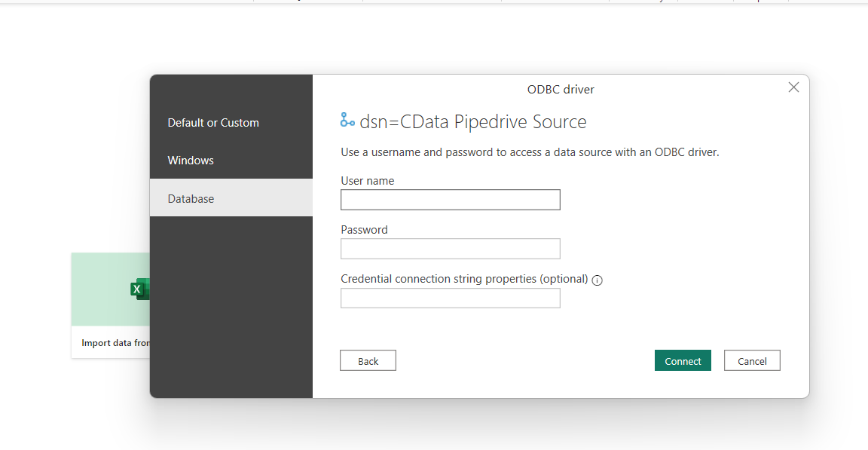Image resolution: width=868 pixels, height=450 pixels.
Task: Click the Credential connection string properties field
Action: point(450,298)
